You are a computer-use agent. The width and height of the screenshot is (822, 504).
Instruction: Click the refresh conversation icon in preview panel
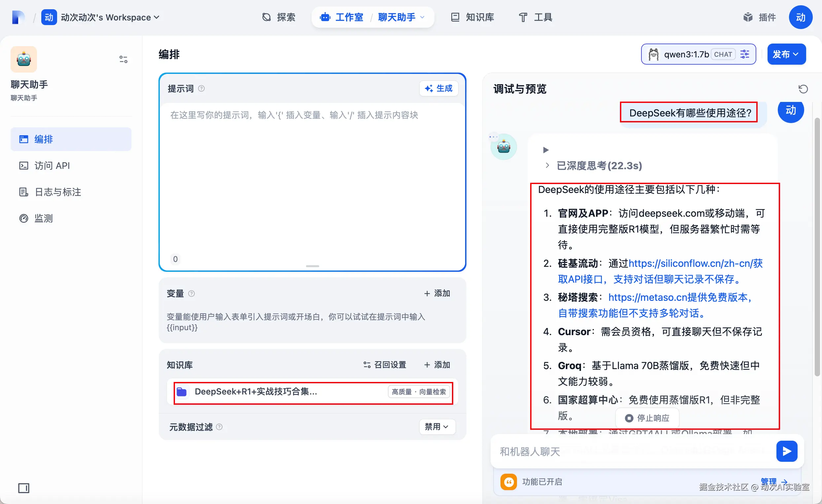tap(803, 89)
